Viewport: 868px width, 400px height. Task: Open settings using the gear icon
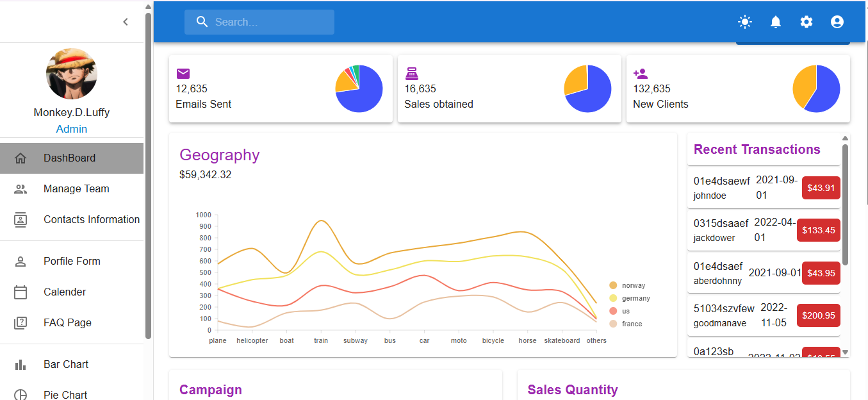pos(806,22)
